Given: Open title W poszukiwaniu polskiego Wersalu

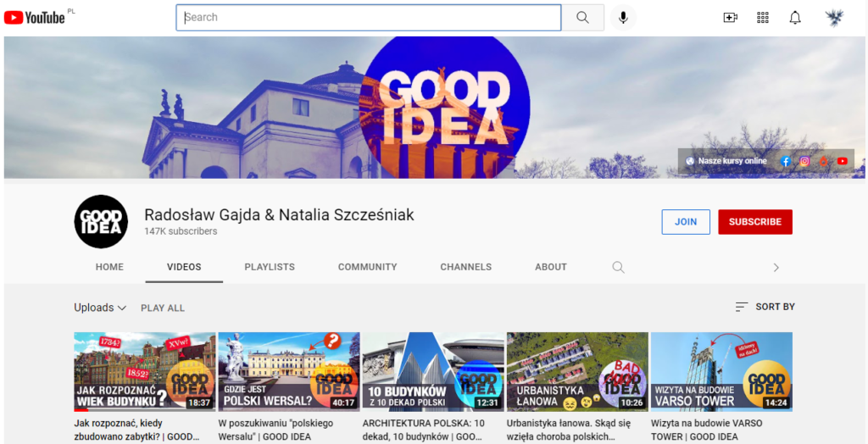Looking at the screenshot, I should pos(275,430).
